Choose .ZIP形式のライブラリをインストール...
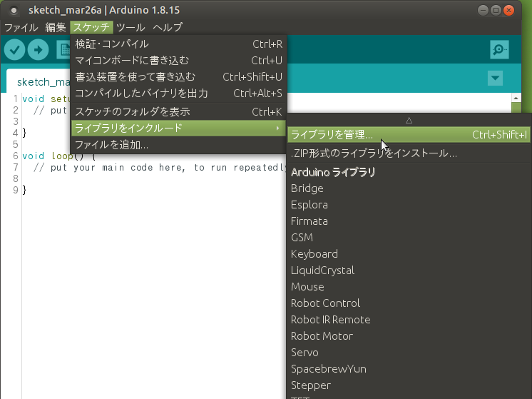This screenshot has width=532, height=399. [x=409, y=153]
